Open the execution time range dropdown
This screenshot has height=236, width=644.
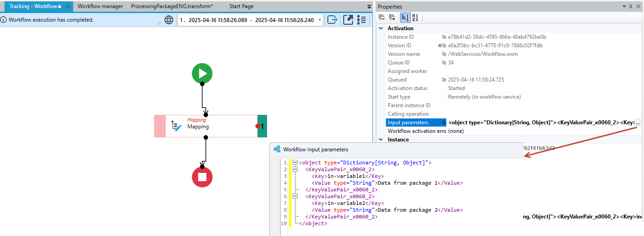click(x=320, y=20)
